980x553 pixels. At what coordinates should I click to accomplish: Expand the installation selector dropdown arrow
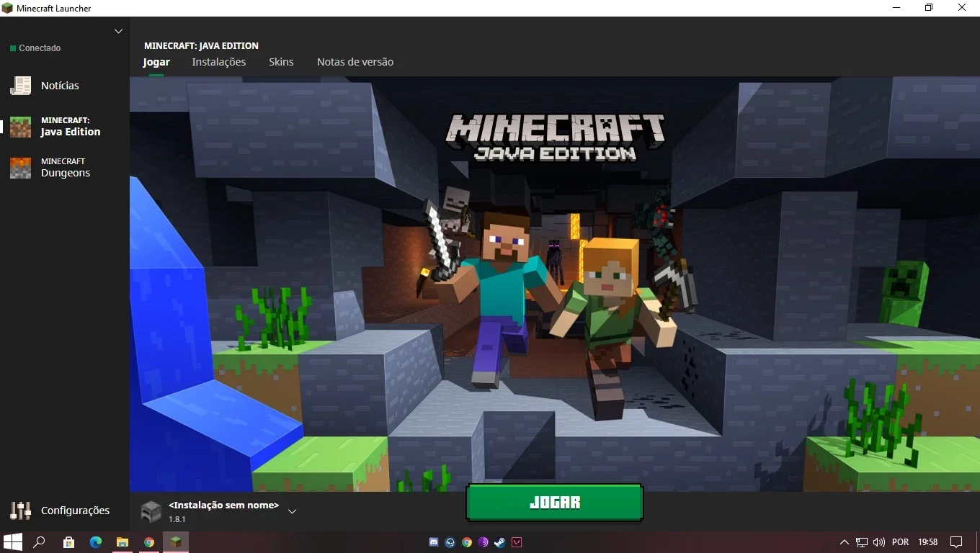tap(292, 511)
